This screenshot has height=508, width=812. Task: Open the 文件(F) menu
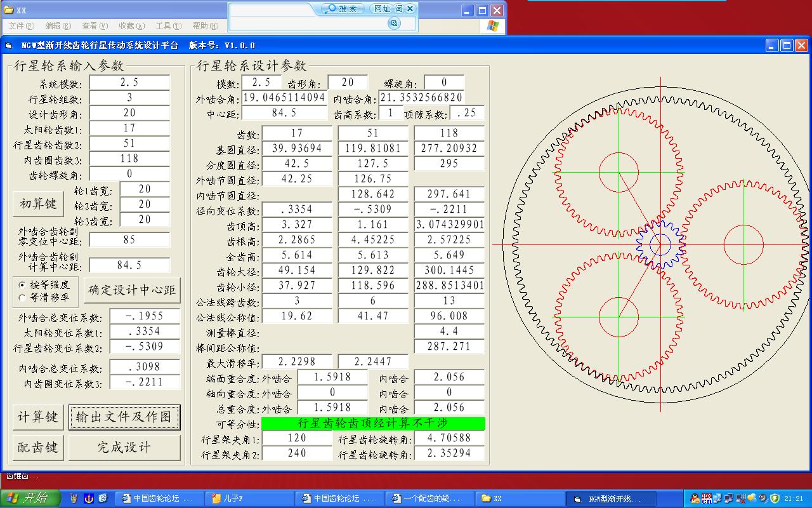tap(22, 26)
